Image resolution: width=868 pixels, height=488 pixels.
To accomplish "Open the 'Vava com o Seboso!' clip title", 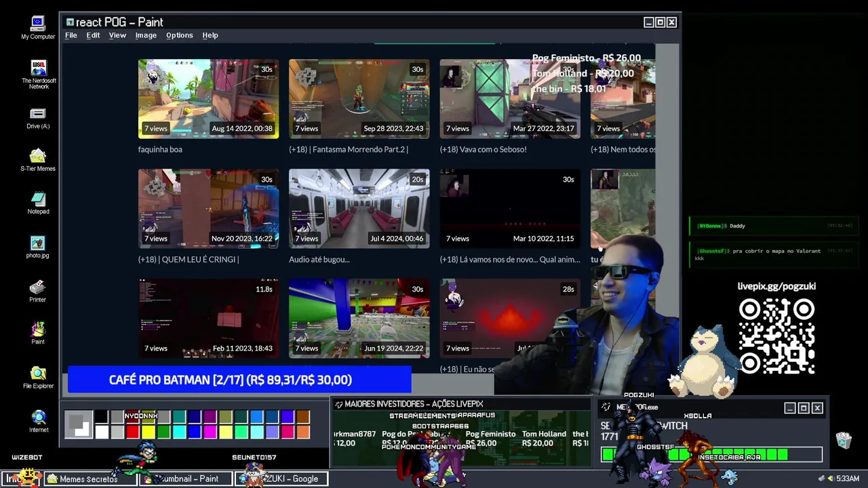I will coord(483,149).
